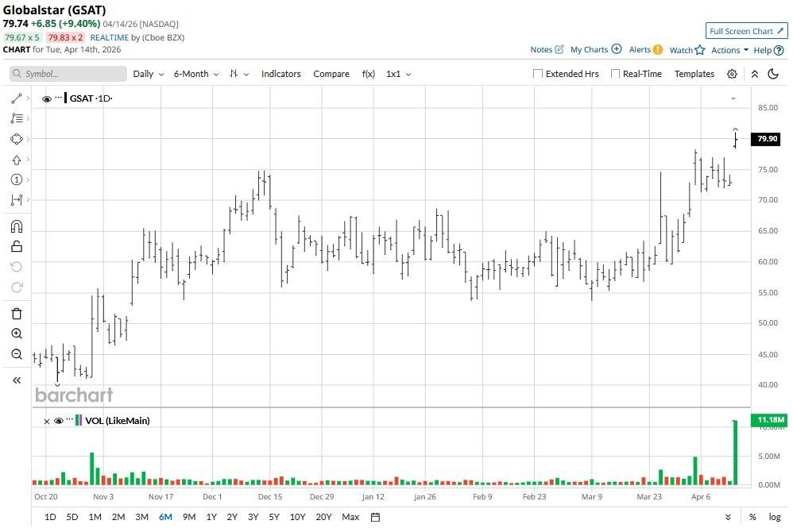The height and width of the screenshot is (532, 793).
Task: Choose the shapes drawing tool
Action: coord(16,139)
